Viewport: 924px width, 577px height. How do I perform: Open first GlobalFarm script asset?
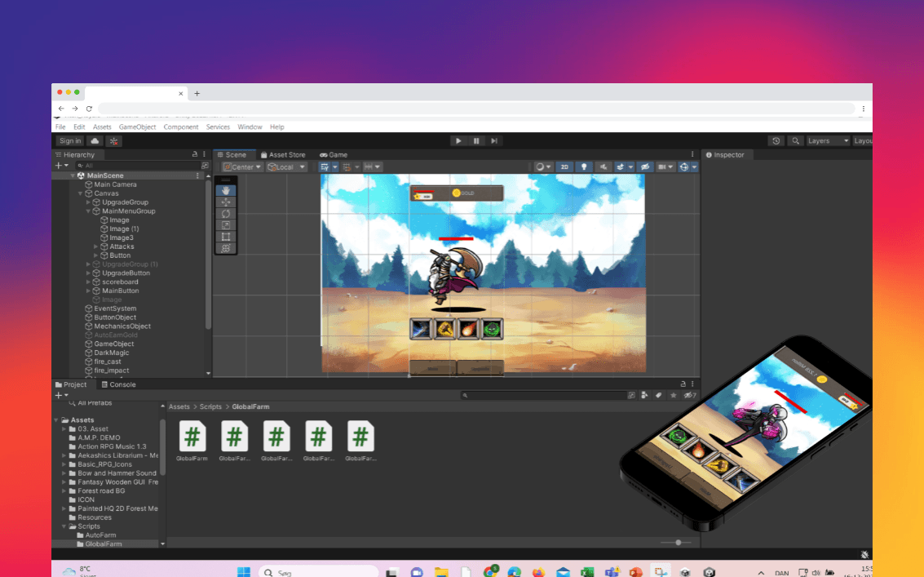(x=192, y=442)
